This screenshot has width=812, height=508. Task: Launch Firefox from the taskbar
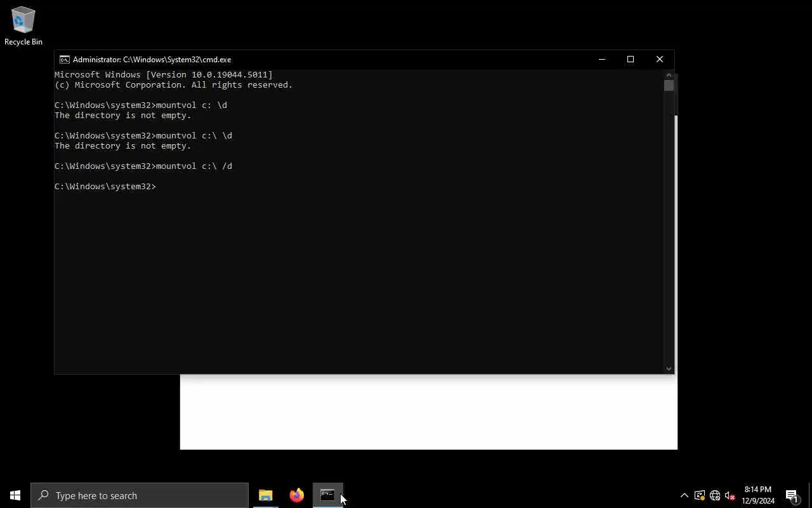click(296, 495)
